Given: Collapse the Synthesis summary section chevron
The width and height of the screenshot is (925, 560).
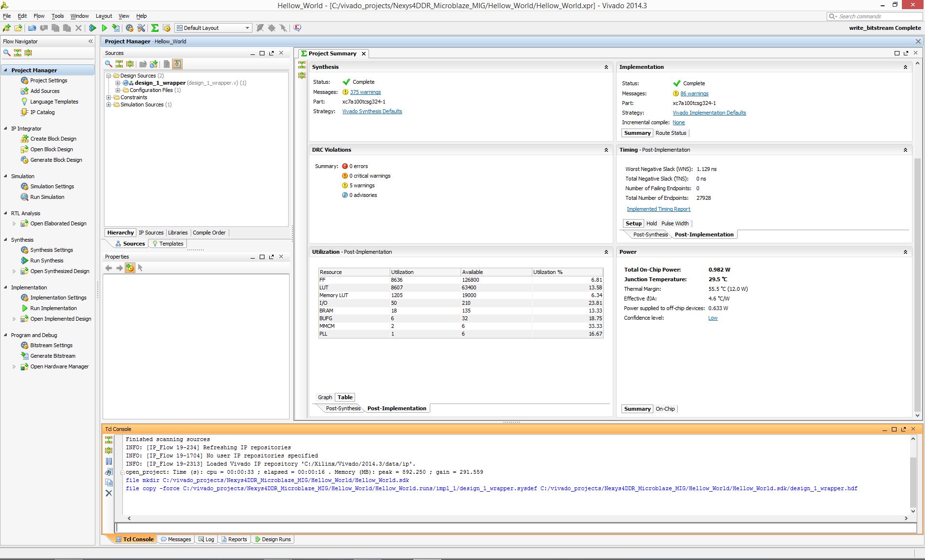Looking at the screenshot, I should [606, 67].
